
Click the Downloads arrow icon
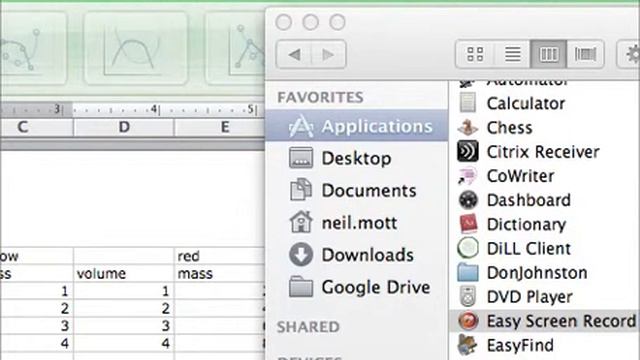tap(301, 254)
